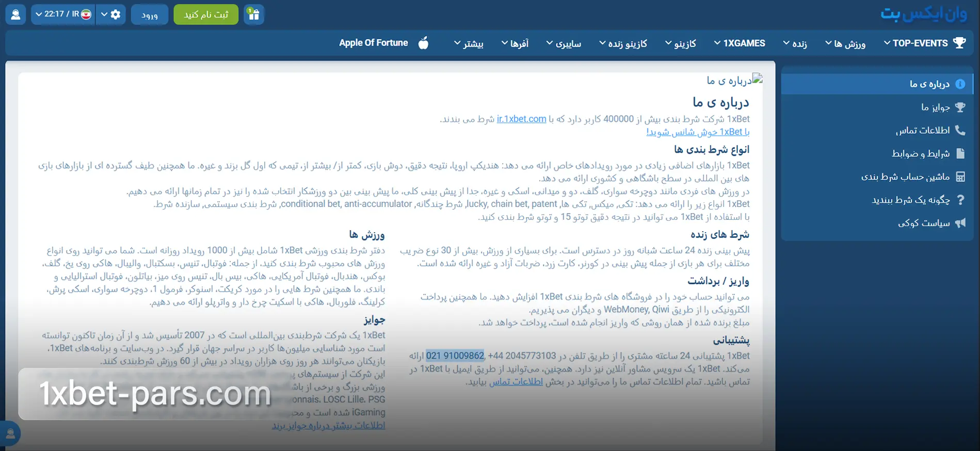Screen dimensions: 980x451
Task: Expand the time and region dropdown
Action: 63,14
